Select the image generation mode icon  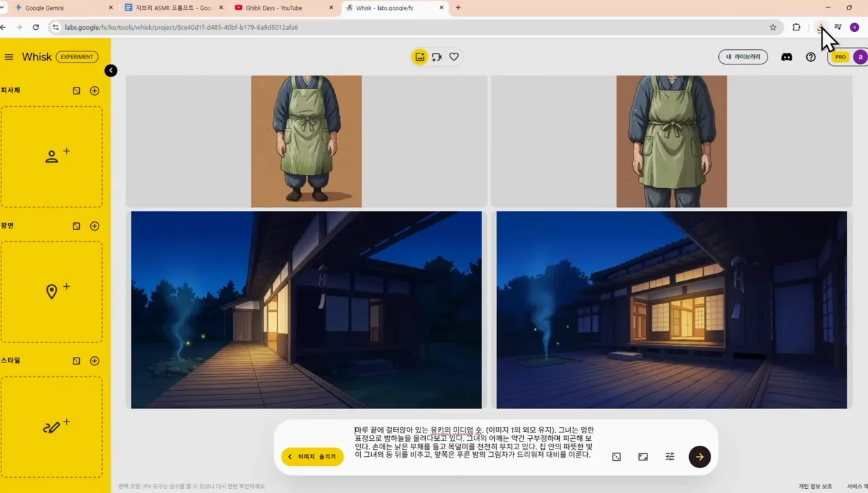[420, 57]
